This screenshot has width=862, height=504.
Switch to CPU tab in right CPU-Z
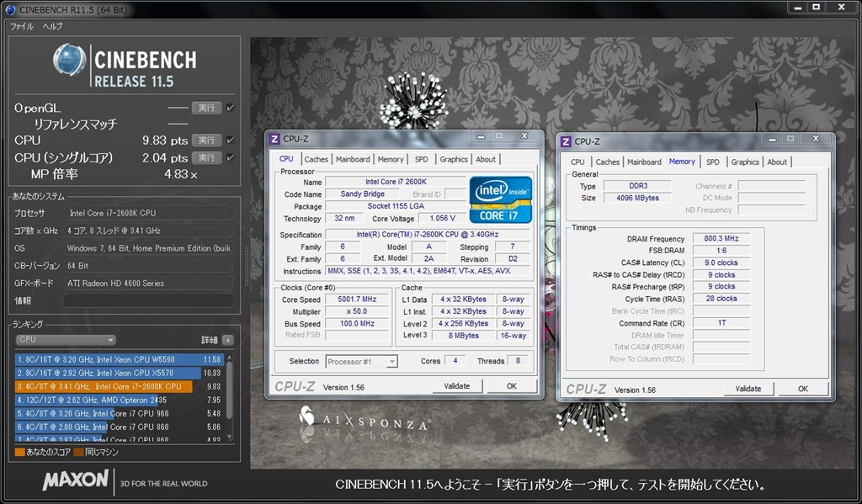click(x=577, y=162)
